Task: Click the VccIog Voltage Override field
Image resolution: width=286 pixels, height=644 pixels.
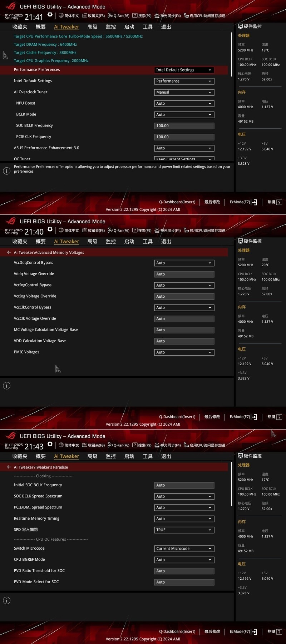Action: [x=184, y=296]
